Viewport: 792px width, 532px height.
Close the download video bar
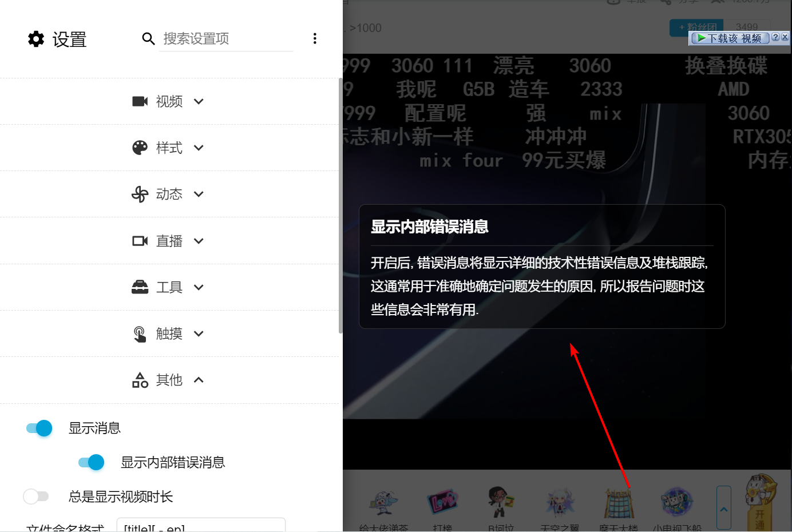point(785,37)
